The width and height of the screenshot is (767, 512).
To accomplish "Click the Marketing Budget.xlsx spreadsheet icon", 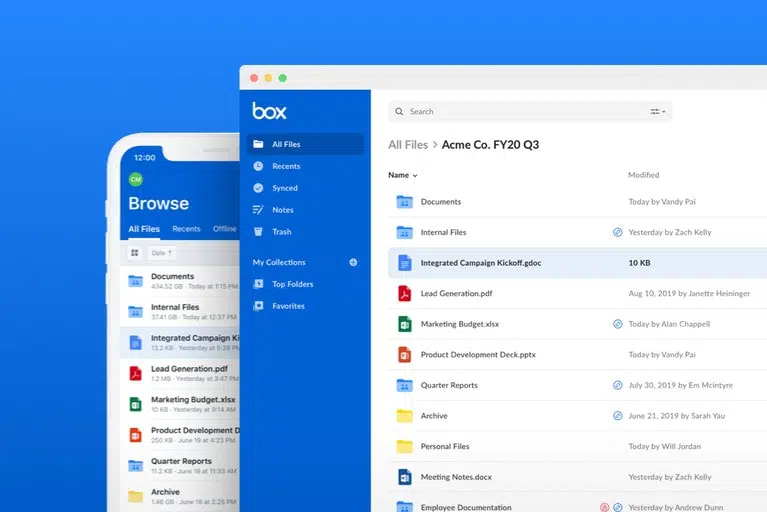I will click(x=404, y=324).
